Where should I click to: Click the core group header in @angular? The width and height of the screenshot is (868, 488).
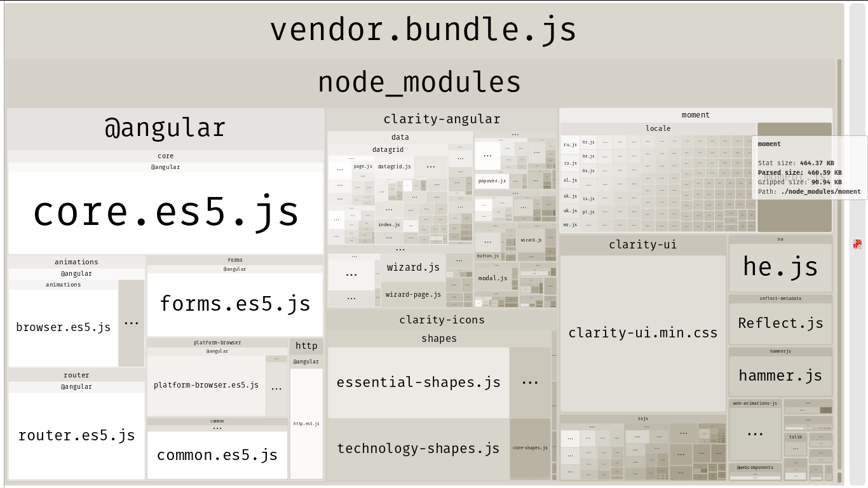(x=165, y=156)
